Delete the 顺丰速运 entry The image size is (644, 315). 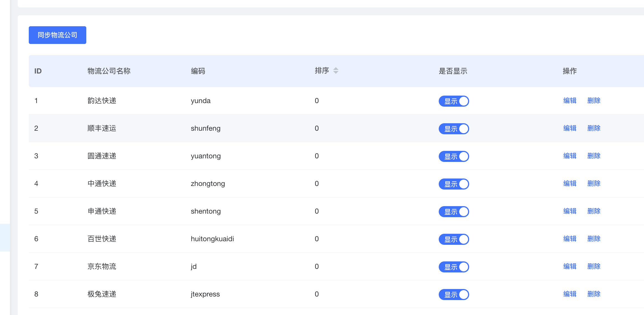point(594,128)
